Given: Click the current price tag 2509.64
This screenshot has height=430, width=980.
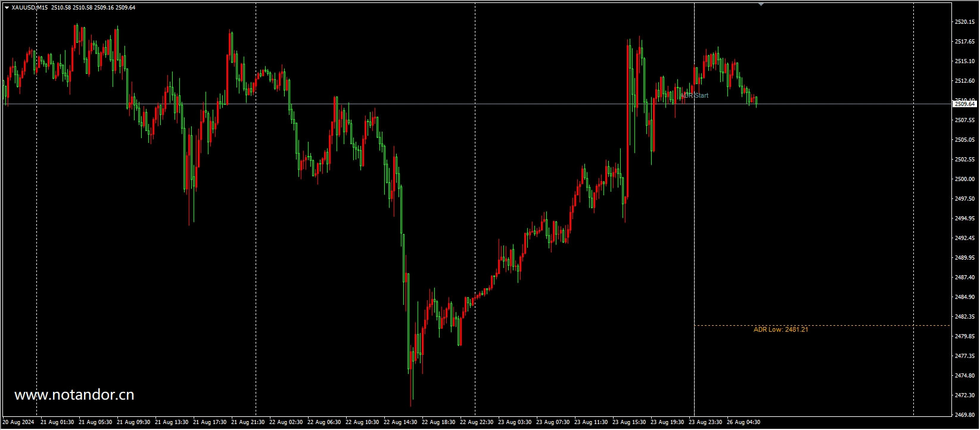Looking at the screenshot, I should tap(965, 104).
